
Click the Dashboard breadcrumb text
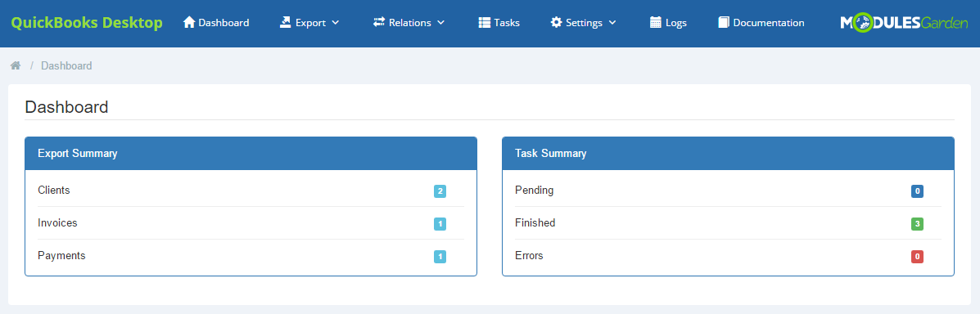coord(66,65)
